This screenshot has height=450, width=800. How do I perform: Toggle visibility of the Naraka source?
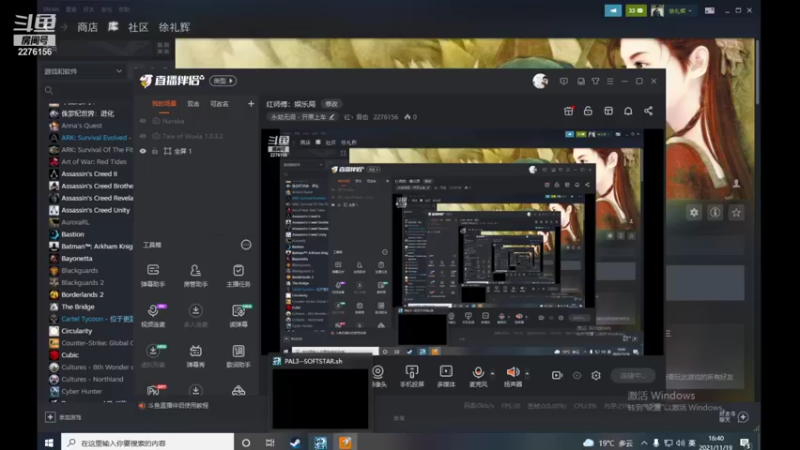point(143,121)
